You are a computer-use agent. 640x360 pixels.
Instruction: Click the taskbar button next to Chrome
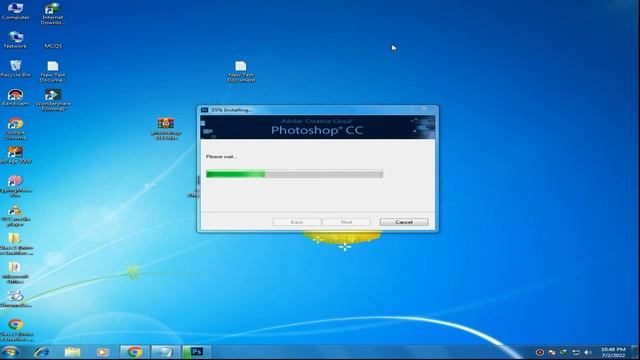165,352
